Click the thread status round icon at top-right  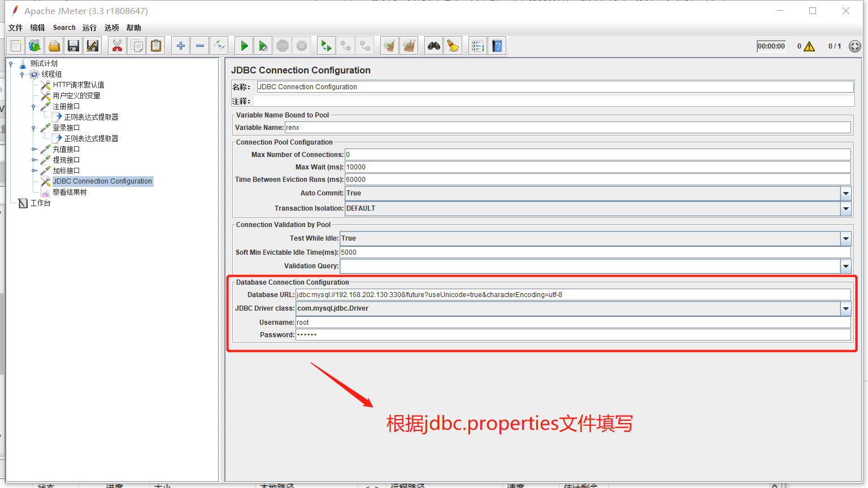(x=855, y=46)
